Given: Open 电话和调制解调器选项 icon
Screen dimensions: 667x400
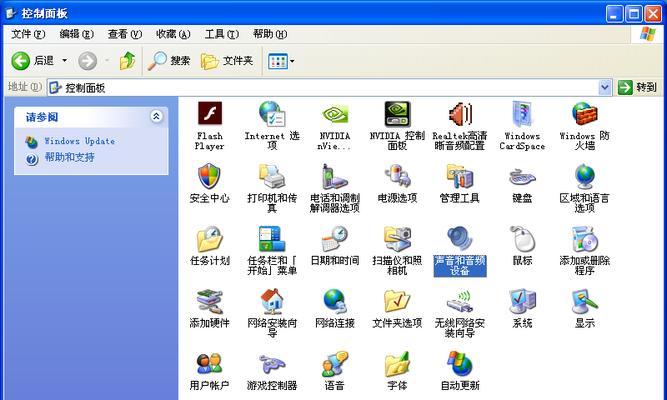Looking at the screenshot, I should 334,176.
